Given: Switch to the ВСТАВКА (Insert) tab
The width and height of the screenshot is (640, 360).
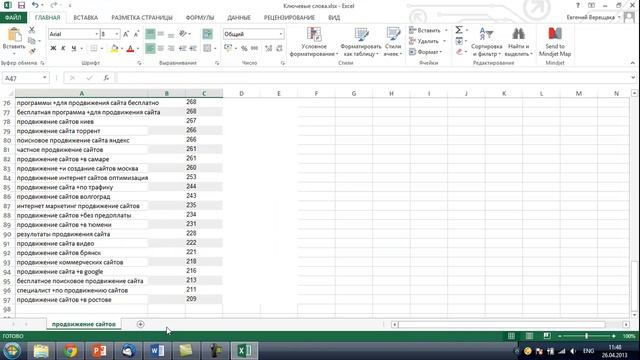Looking at the screenshot, I should 85,18.
